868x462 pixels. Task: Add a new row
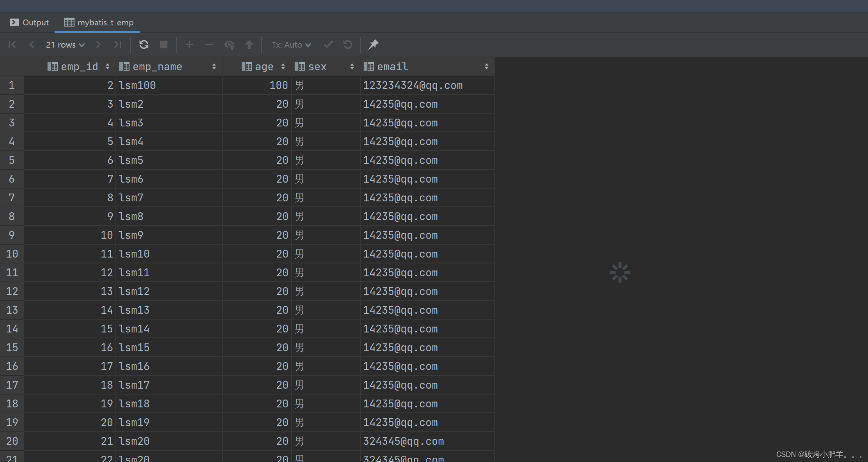(x=190, y=44)
